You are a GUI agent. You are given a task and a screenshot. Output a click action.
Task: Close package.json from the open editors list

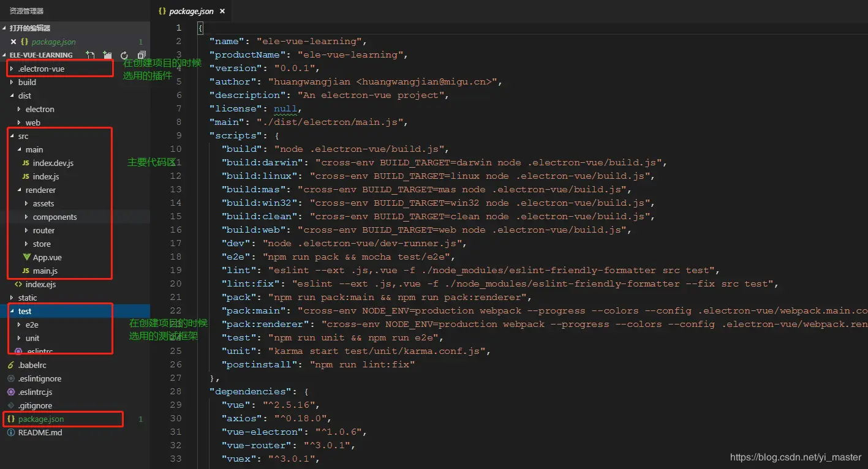click(x=13, y=42)
